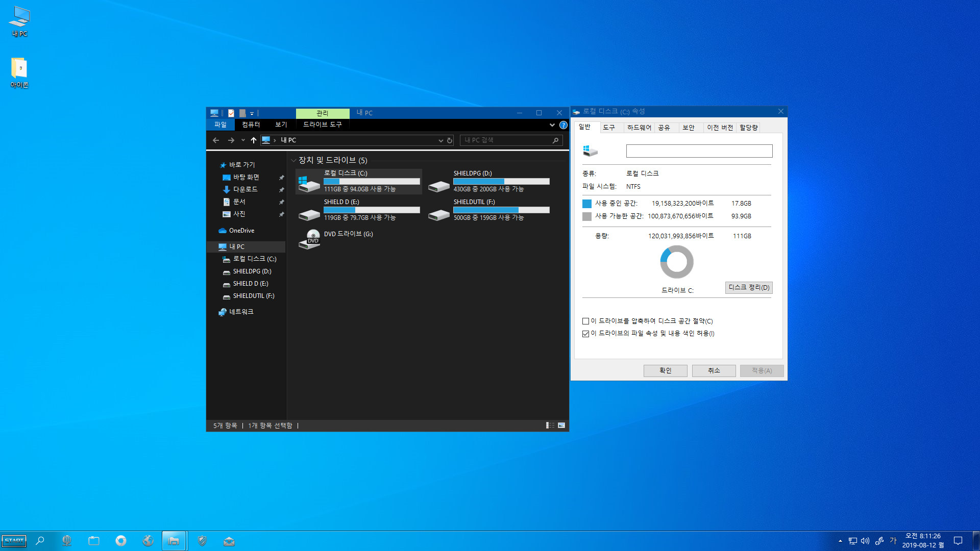Open 로컬 디스크 (C:) in the navigation tree

(255, 259)
